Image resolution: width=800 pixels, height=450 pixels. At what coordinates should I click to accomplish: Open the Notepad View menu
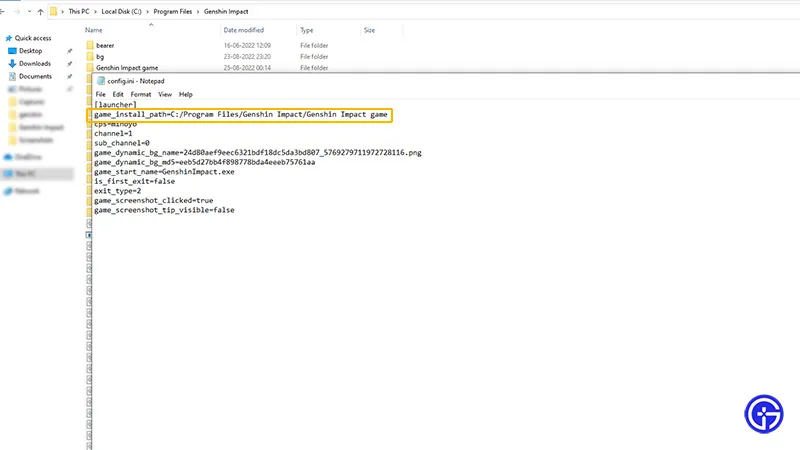click(x=165, y=94)
